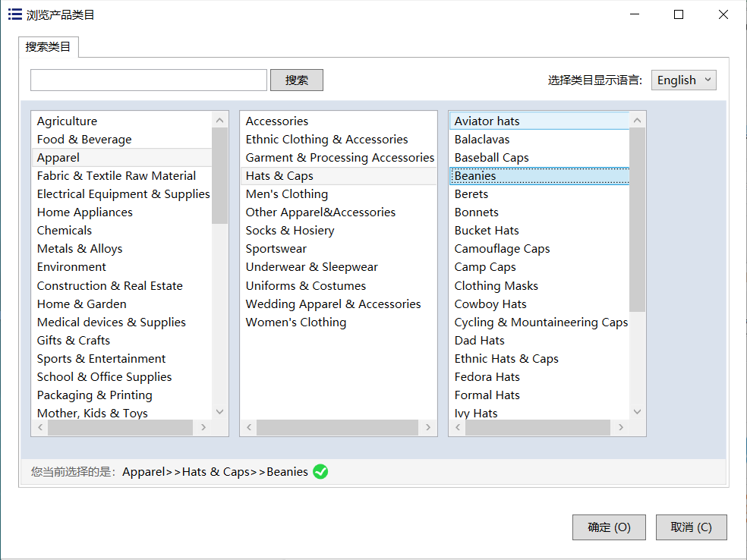Click right arrow of middle list horizontal scrollbar
747x560 pixels.
(x=428, y=428)
